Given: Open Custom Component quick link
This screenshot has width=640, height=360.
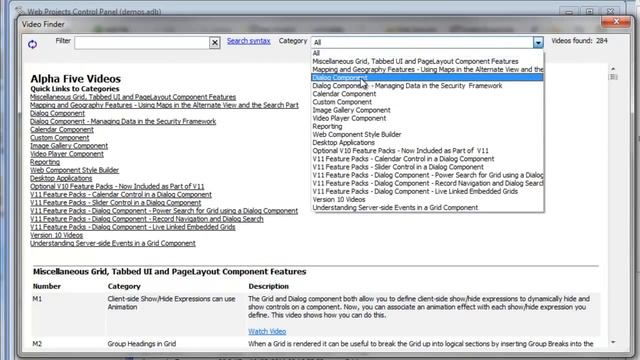Looking at the screenshot, I should coord(60,138).
